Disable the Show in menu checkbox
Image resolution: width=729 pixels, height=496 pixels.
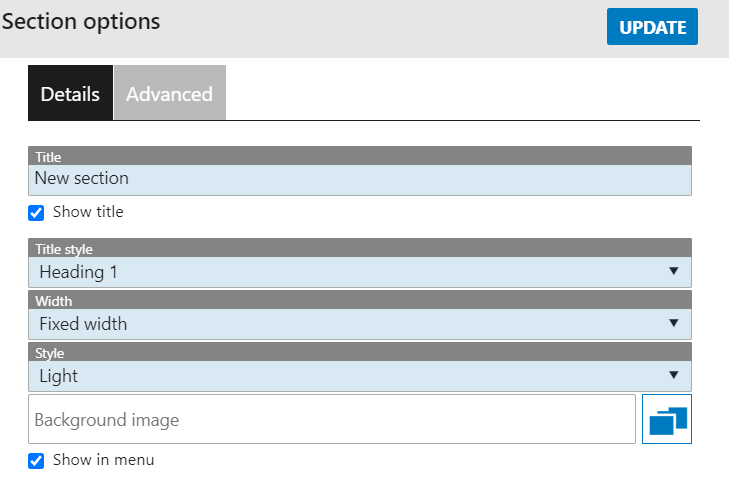click(x=36, y=460)
